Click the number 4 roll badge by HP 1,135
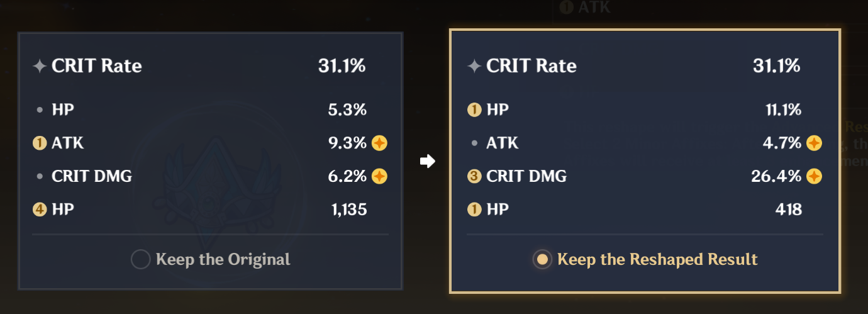The width and height of the screenshot is (868, 314). click(40, 210)
